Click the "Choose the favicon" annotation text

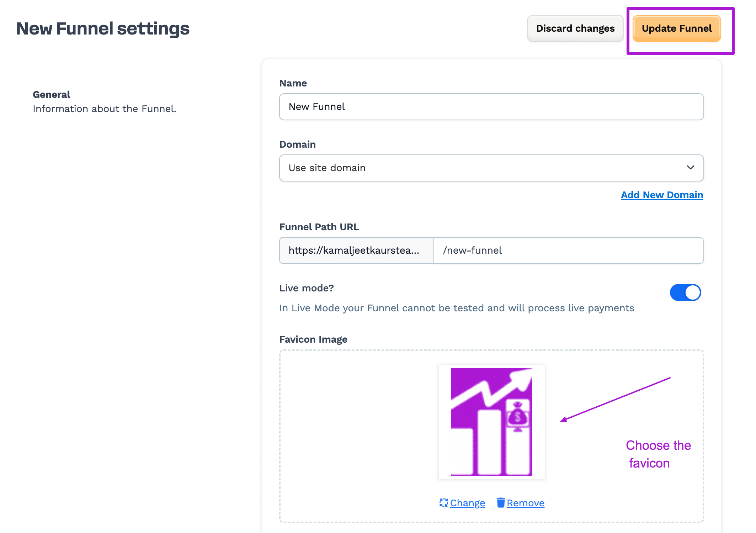click(x=658, y=454)
